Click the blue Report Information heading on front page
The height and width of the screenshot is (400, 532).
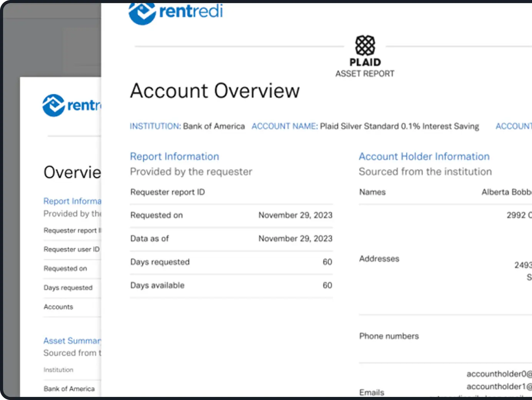(x=174, y=157)
